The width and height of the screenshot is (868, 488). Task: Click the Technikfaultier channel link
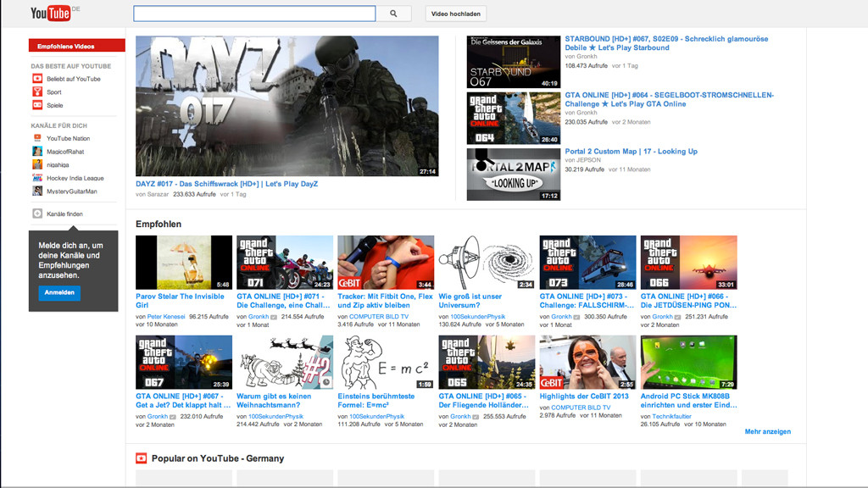[672, 417]
